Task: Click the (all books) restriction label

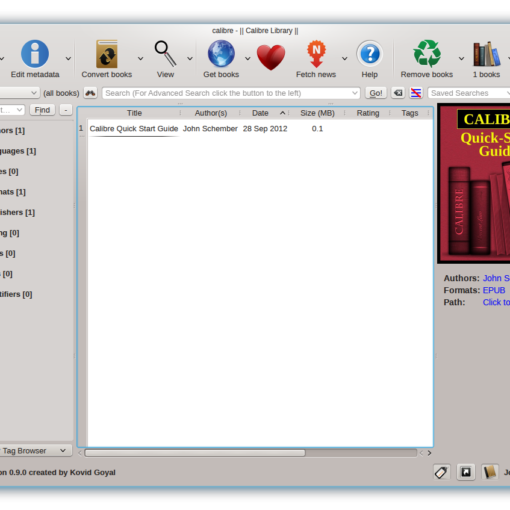Action: point(61,93)
